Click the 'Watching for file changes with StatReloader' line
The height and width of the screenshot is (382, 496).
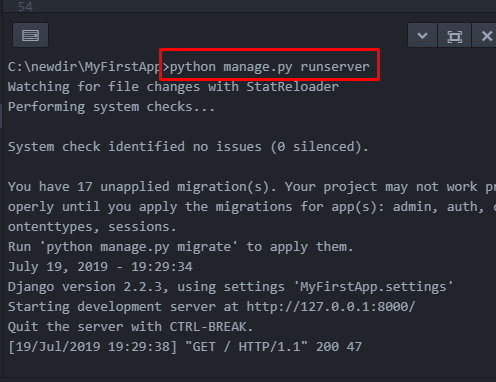click(x=173, y=87)
